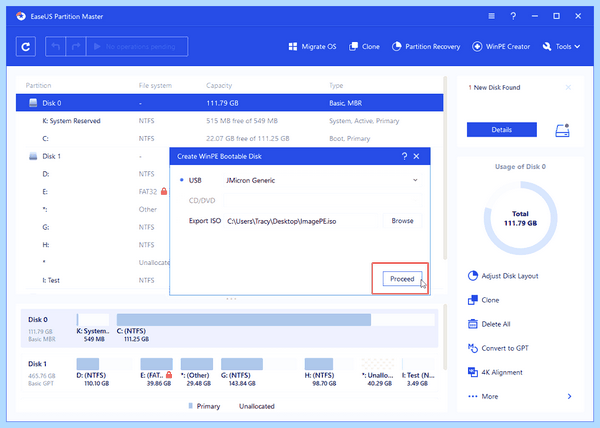Click the new disk drive icon beside Details
Image resolution: width=600 pixels, height=428 pixels.
pyautogui.click(x=562, y=130)
